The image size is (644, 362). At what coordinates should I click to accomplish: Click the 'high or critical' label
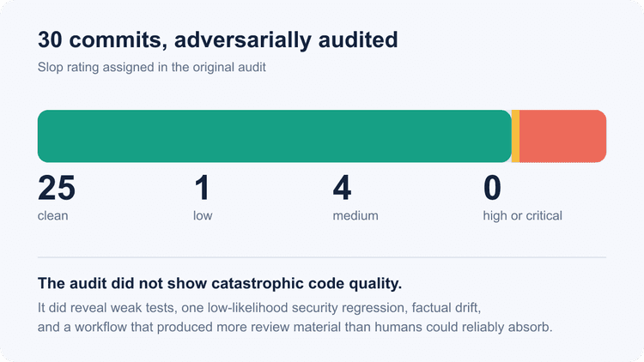(522, 215)
